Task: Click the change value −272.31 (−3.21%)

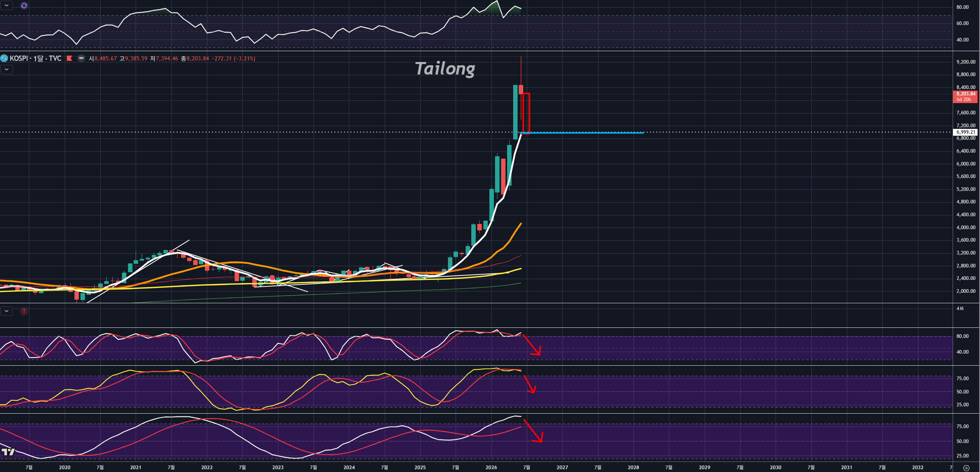Action: coord(233,58)
